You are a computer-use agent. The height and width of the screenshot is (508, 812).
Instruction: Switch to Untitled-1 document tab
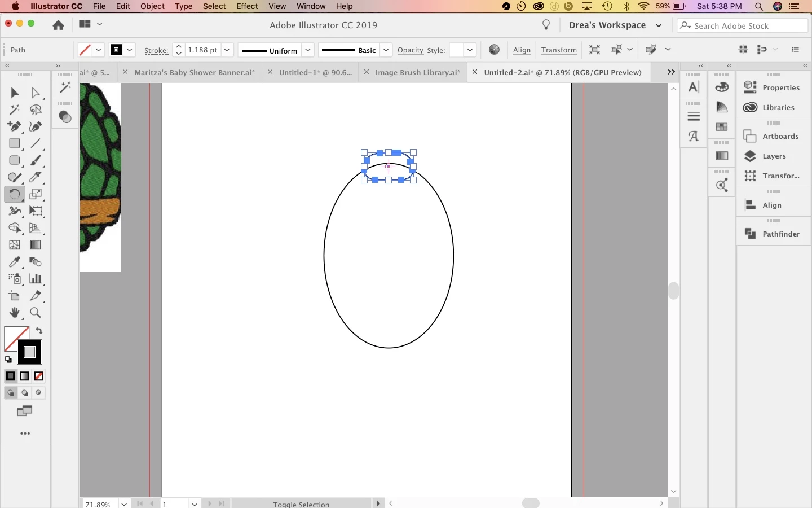pos(315,72)
